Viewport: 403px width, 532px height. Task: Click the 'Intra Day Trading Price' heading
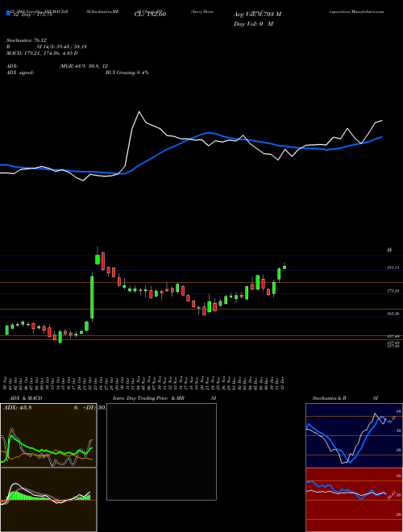(140, 398)
